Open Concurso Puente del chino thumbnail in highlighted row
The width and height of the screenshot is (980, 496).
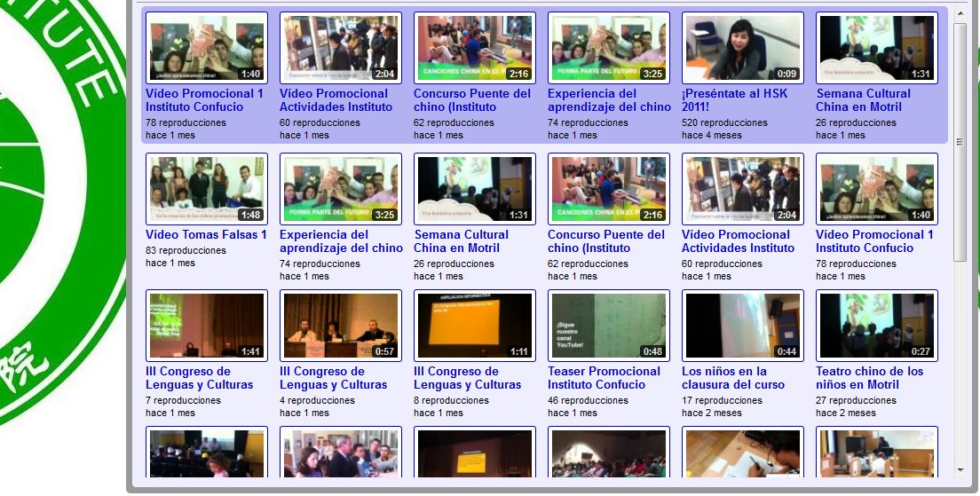coord(474,48)
